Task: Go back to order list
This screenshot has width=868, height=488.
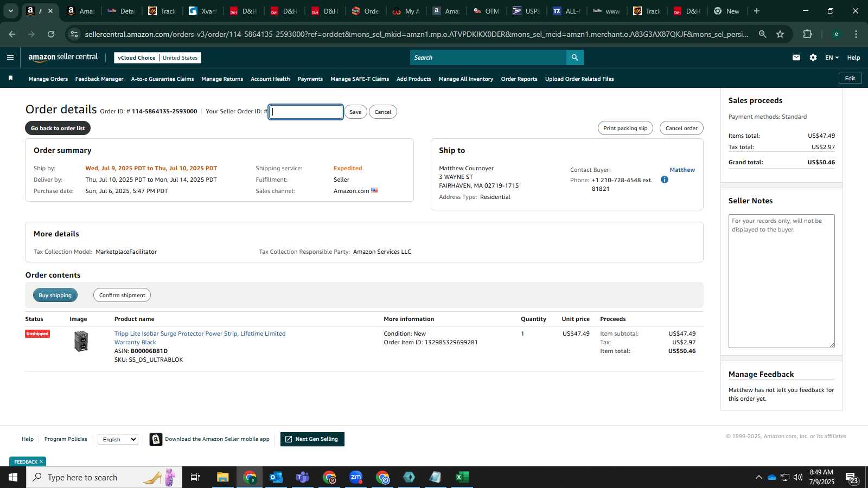Action: [x=58, y=128]
